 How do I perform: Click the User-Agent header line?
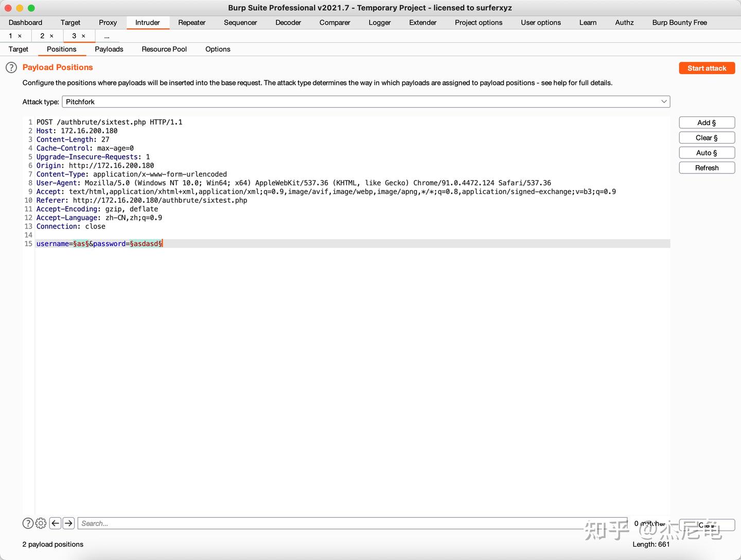click(294, 183)
